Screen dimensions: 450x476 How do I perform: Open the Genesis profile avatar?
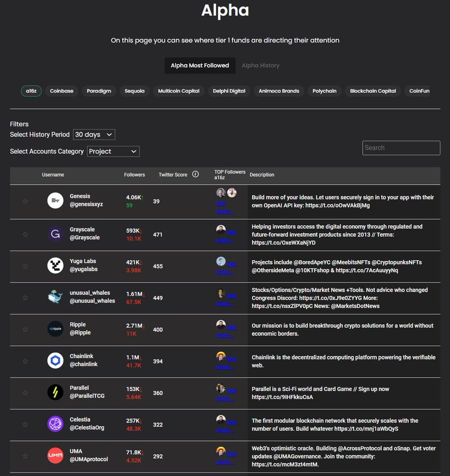click(x=55, y=200)
